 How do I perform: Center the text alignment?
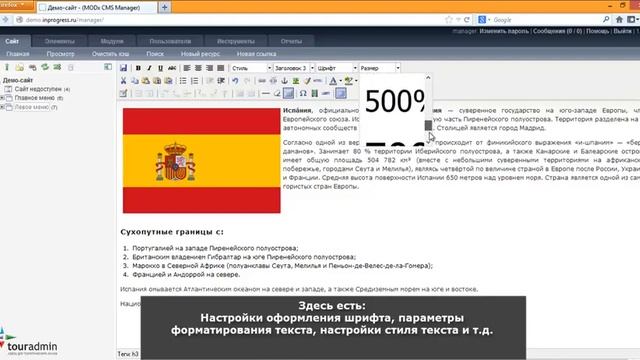click(198, 68)
